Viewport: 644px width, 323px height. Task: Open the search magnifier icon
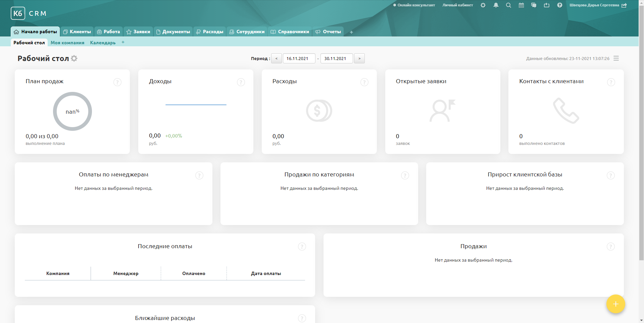click(x=508, y=5)
